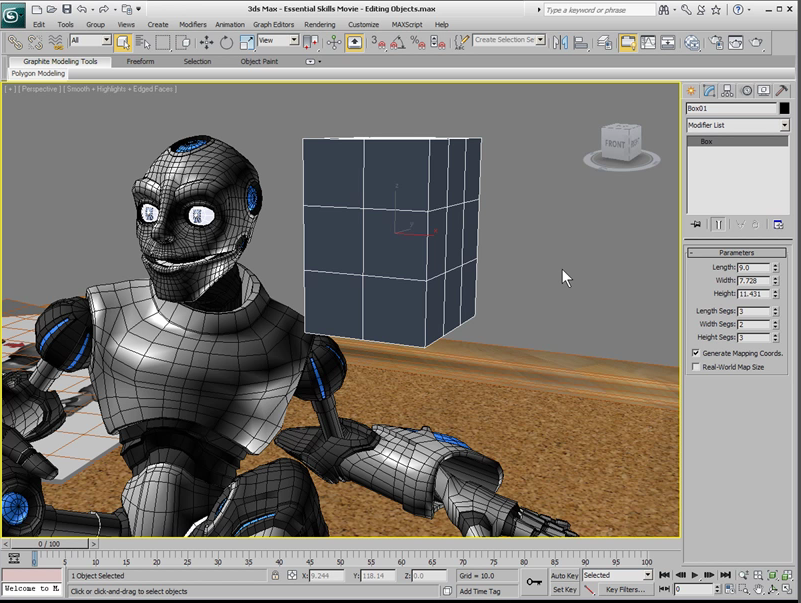Click the Key Filters button
The width and height of the screenshot is (801, 603).
pos(624,590)
